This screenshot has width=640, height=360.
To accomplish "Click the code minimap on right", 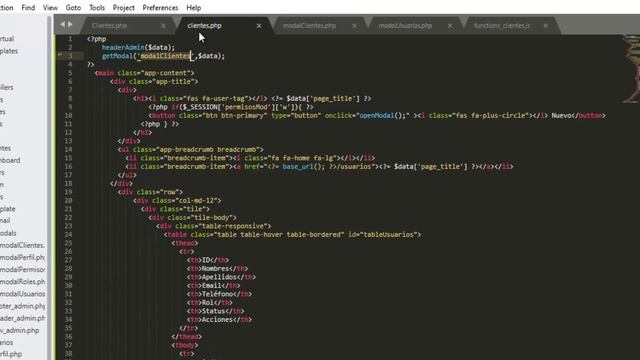I will [x=631, y=68].
